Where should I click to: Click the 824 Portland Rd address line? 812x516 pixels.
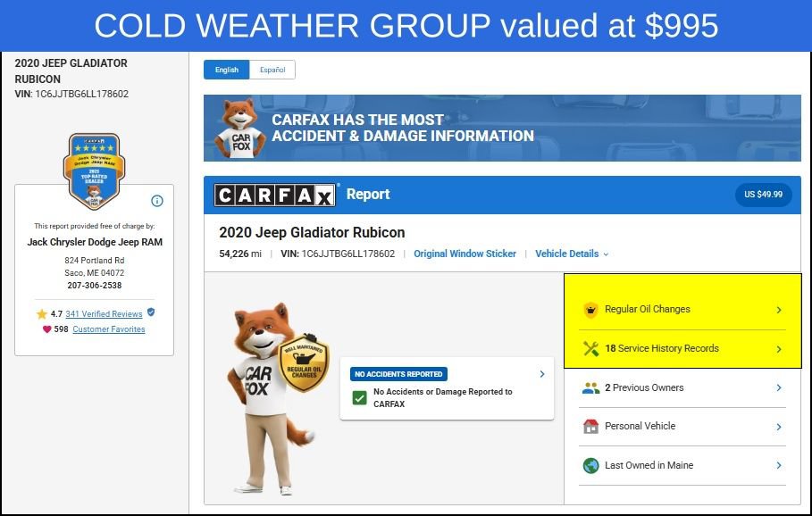pyautogui.click(x=95, y=261)
